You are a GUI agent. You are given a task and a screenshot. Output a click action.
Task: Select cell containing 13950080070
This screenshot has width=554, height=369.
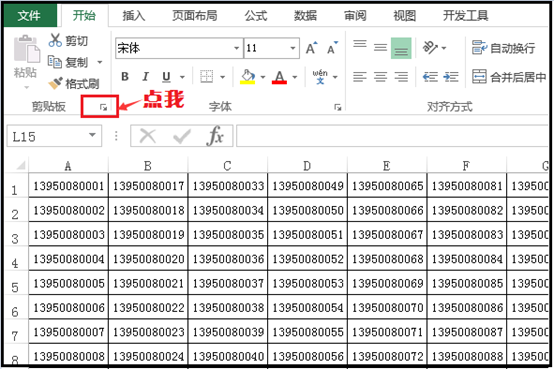pos(387,308)
